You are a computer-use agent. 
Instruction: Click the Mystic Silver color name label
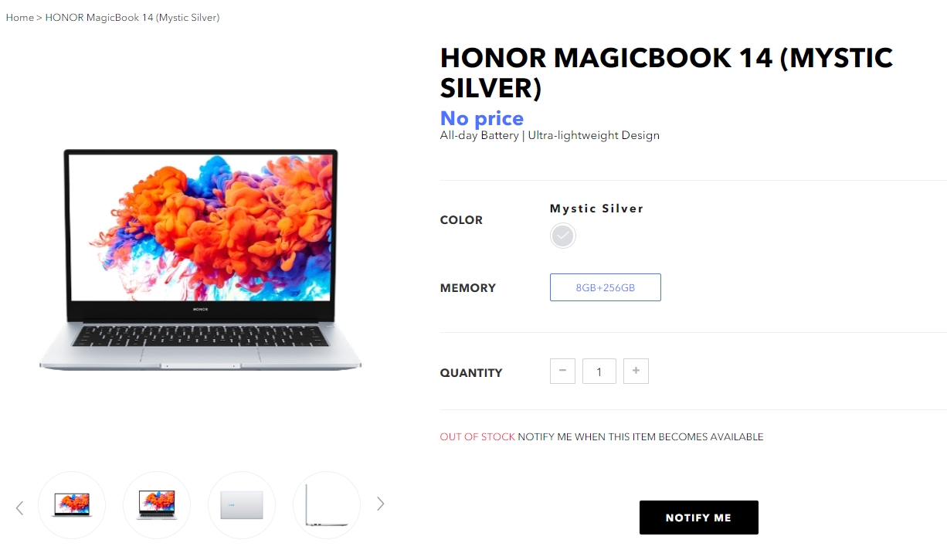(596, 208)
